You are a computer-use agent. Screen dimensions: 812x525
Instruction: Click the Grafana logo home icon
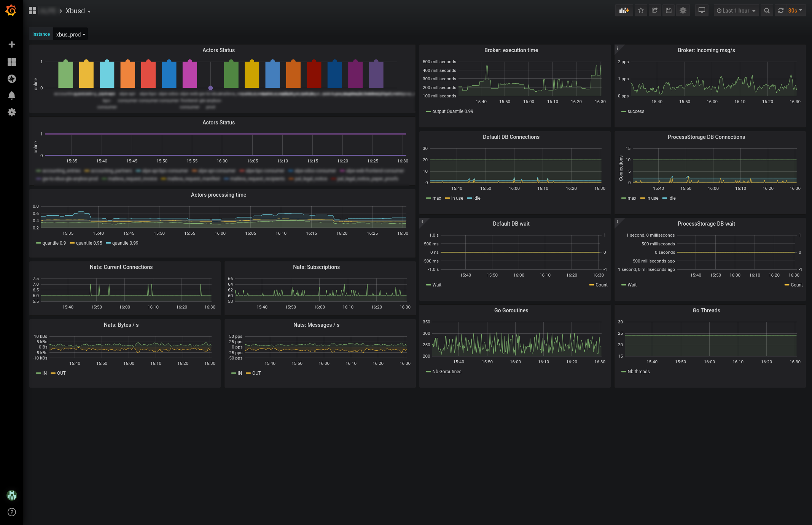pyautogui.click(x=11, y=10)
